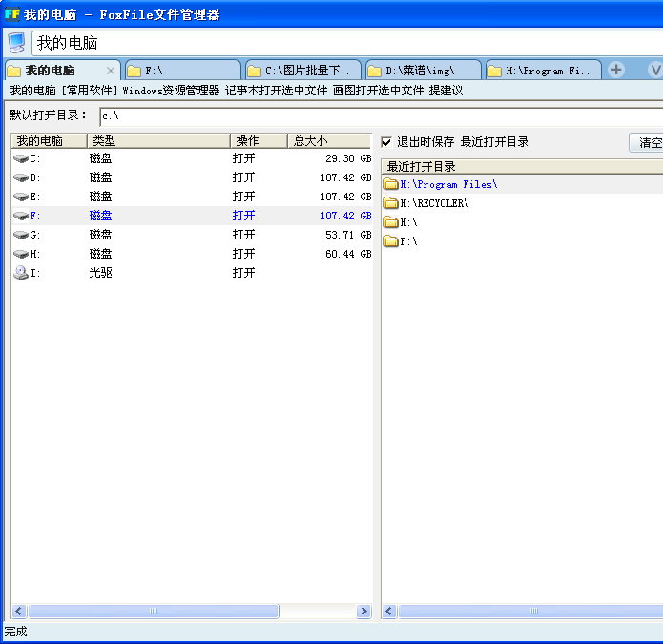Click 画图打开选中文件 toolbar link
Viewport: 663px width, 644px height.
pos(378,91)
